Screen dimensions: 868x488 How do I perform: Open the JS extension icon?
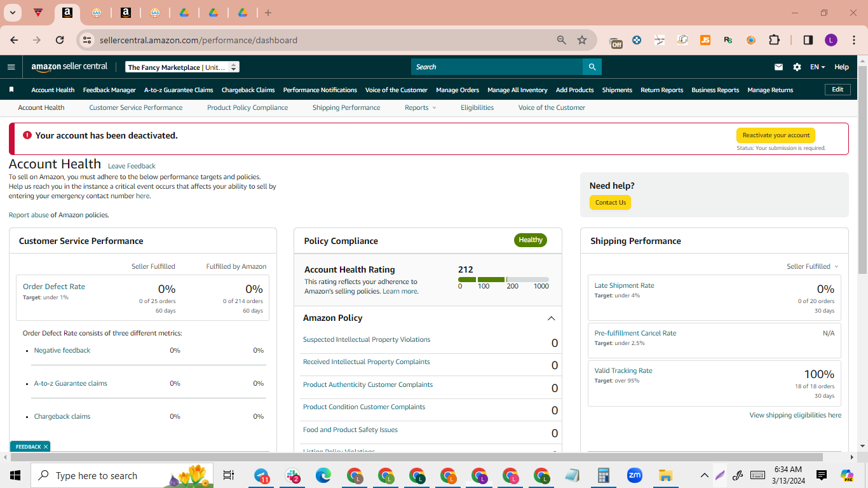point(705,40)
